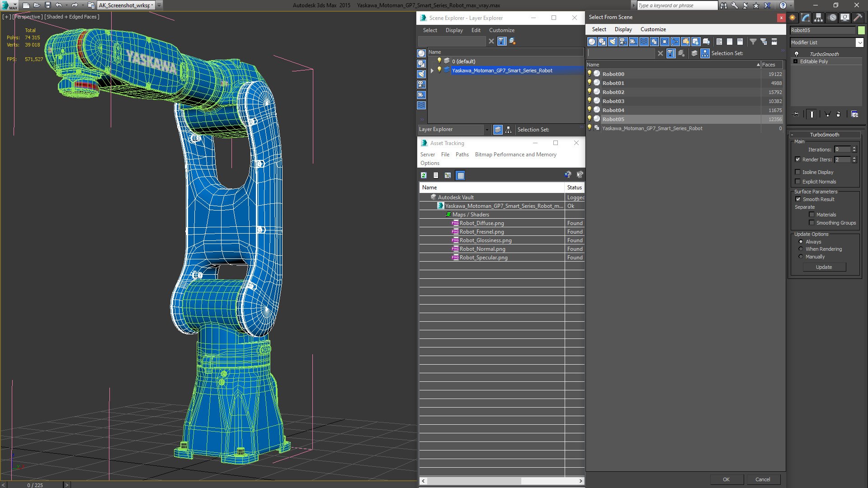Image resolution: width=868 pixels, height=488 pixels.
Task: Switch Asset Tracking to table view icon
Action: (460, 175)
